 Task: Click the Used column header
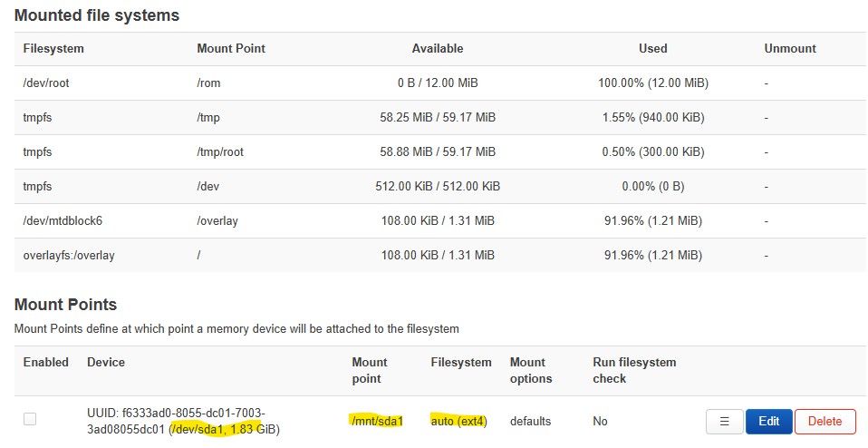point(652,48)
